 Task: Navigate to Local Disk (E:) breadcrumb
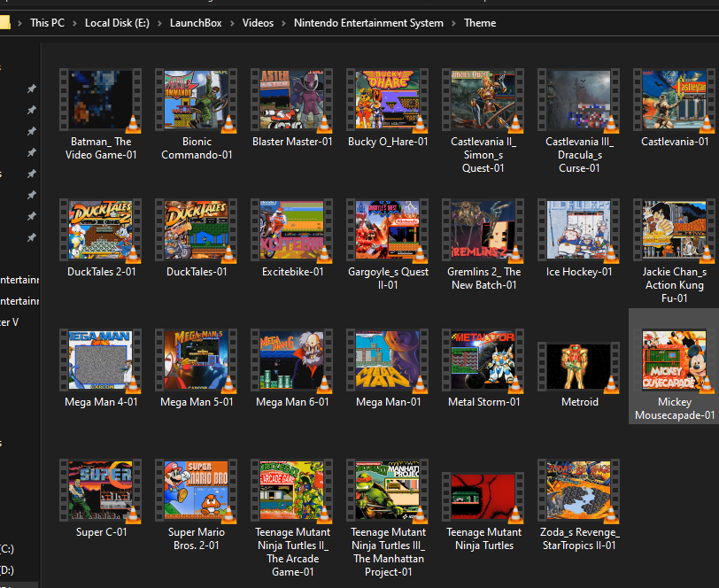[x=117, y=23]
